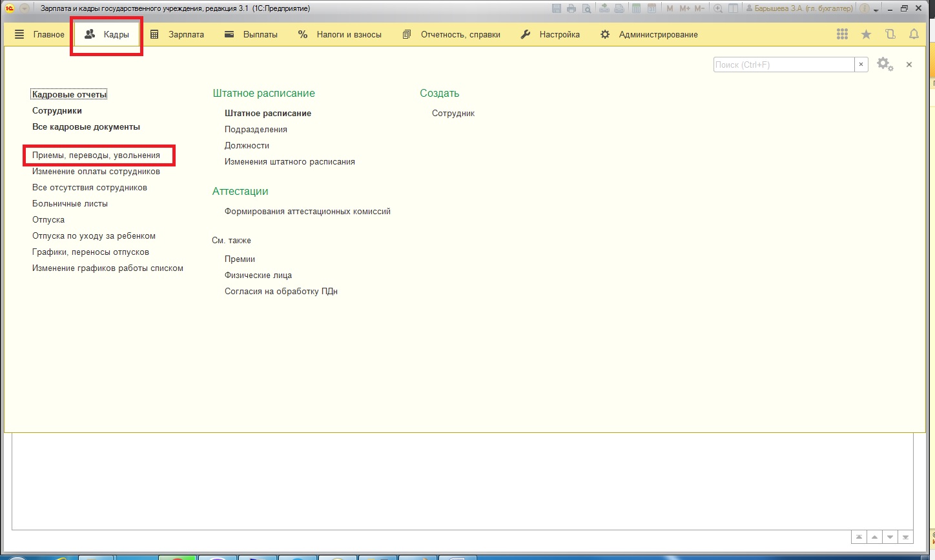Clear the search field with its x button
This screenshot has width=935, height=560.
click(x=861, y=65)
